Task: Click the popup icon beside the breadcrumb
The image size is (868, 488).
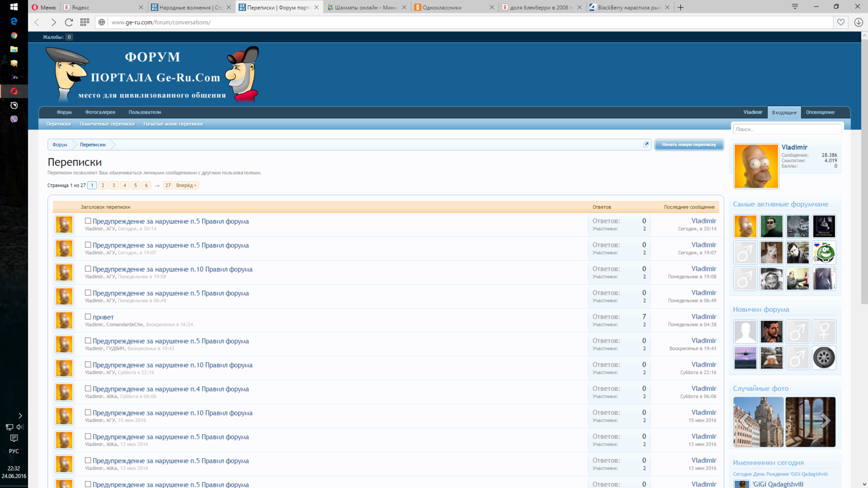Action: (646, 145)
